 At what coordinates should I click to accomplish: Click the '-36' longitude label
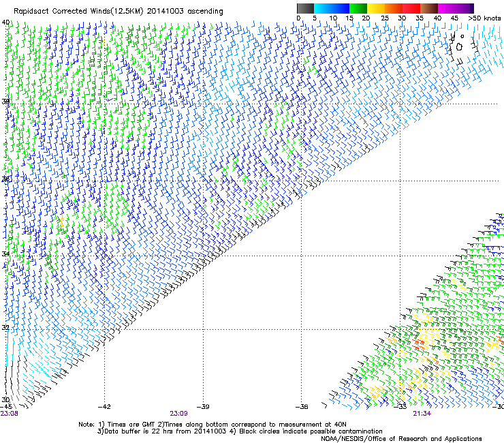pyautogui.click(x=302, y=407)
